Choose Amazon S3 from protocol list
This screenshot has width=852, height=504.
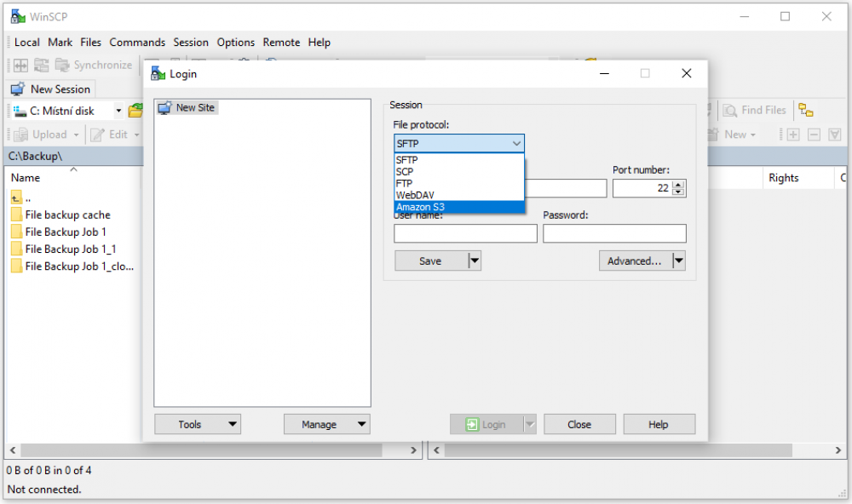[420, 207]
